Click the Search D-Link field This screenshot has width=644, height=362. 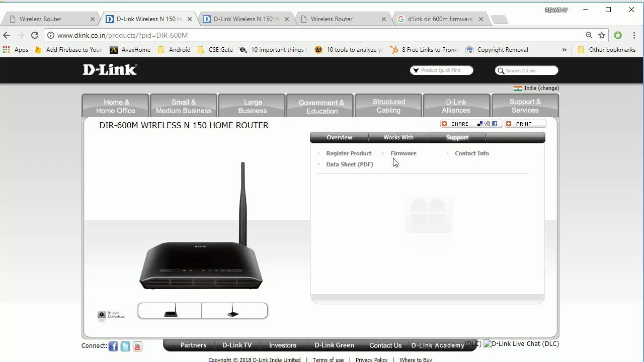click(526, 70)
